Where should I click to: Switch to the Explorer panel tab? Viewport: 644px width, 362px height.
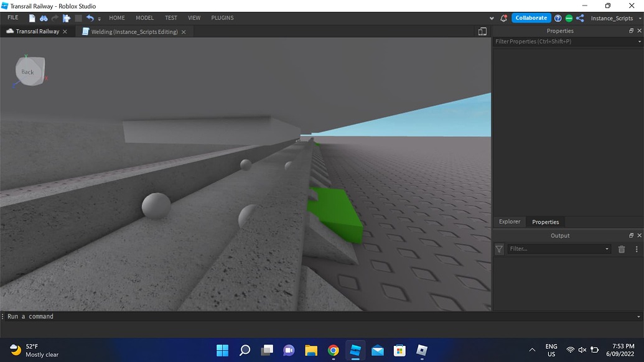pos(509,221)
